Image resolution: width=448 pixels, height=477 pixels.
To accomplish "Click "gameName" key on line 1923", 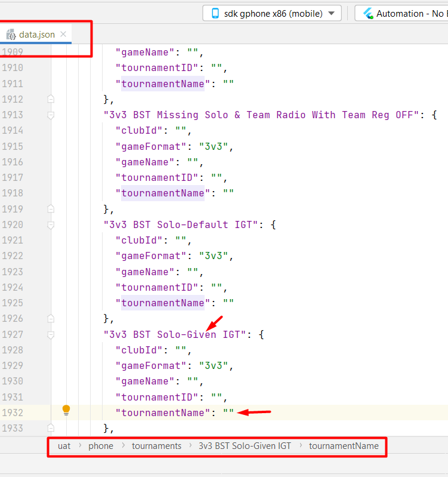I will pos(145,272).
